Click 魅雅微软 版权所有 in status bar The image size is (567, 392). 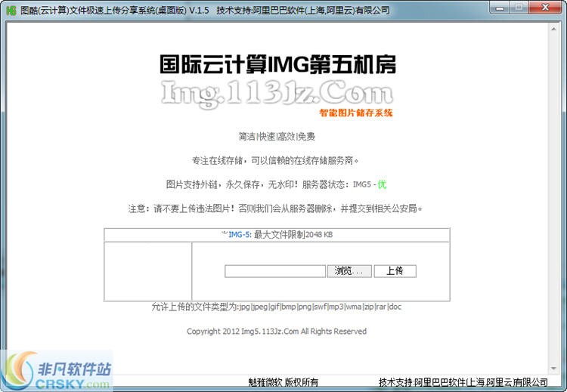pos(283,382)
